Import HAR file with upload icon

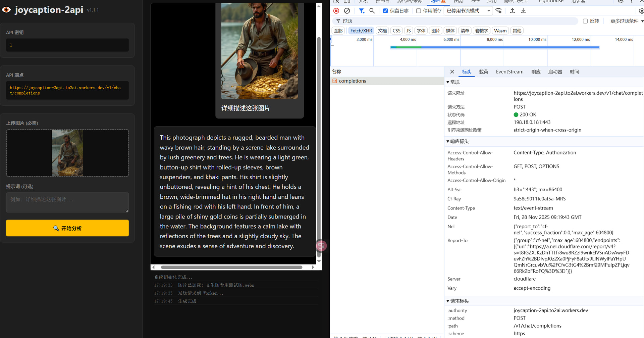(x=513, y=11)
